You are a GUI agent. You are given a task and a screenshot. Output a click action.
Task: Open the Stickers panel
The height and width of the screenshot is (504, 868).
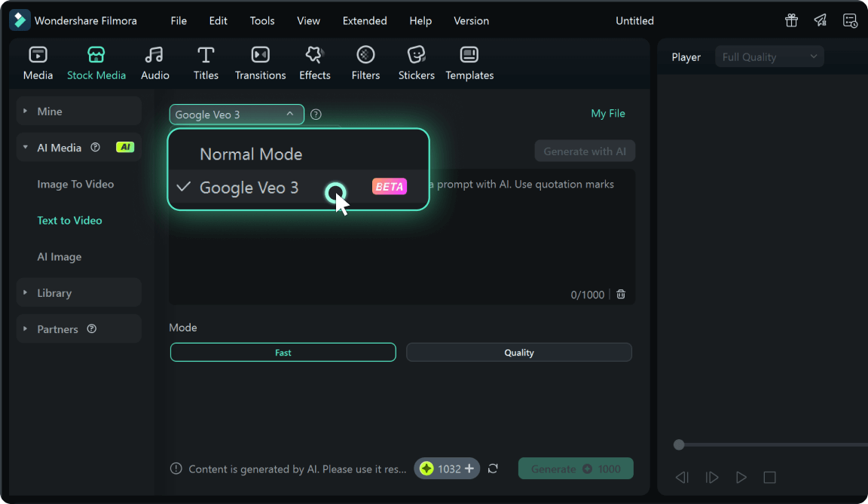(x=416, y=63)
